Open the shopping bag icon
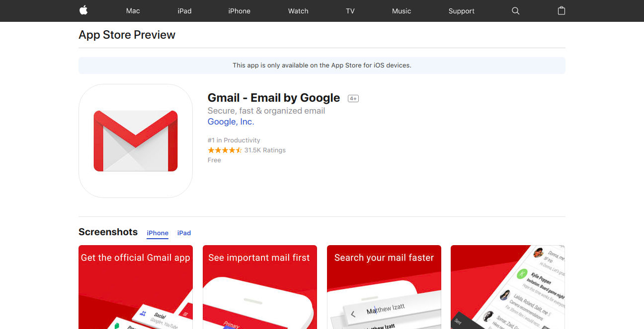 click(x=562, y=10)
